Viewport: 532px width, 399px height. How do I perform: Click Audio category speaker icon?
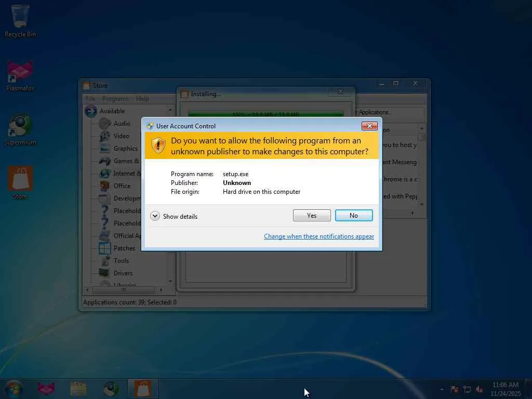tap(104, 124)
